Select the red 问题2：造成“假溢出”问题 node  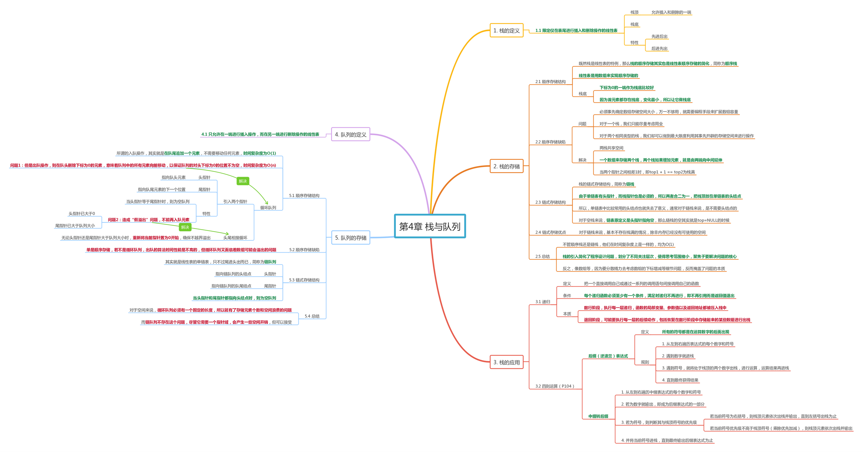148,220
